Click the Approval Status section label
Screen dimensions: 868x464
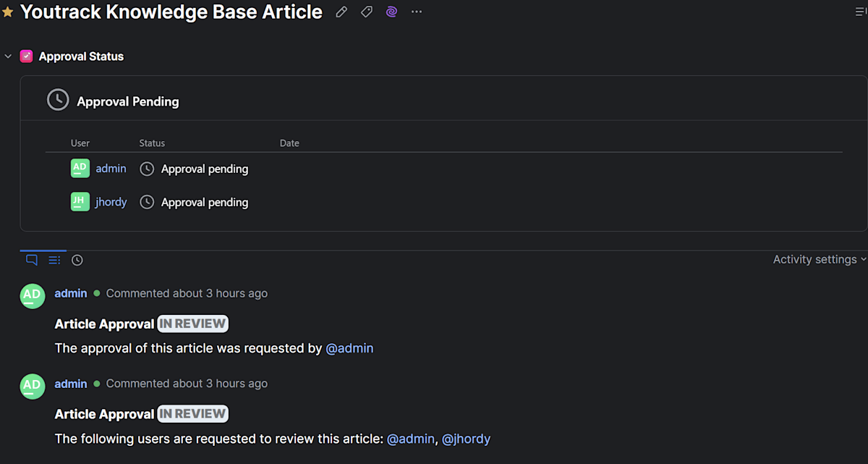(81, 56)
